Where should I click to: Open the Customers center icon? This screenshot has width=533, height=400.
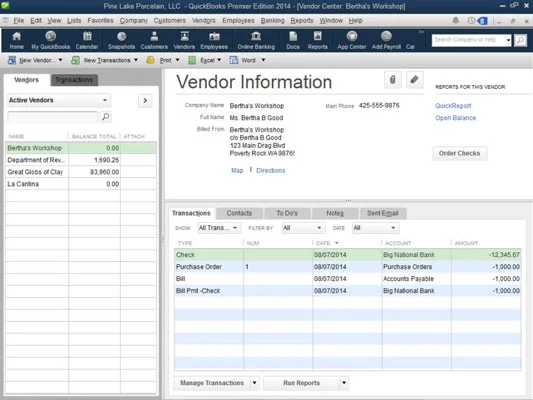(x=154, y=40)
